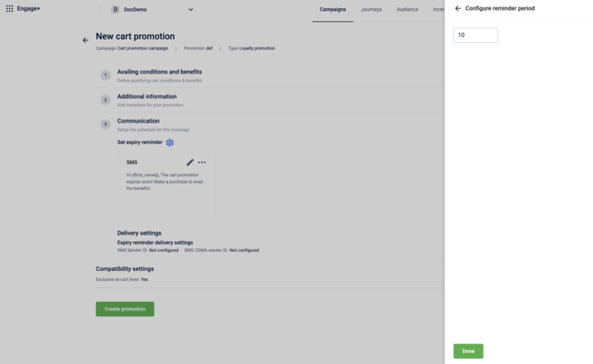The width and height of the screenshot is (593, 364).
Task: Expand the DocDemo organization dropdown
Action: point(190,9)
